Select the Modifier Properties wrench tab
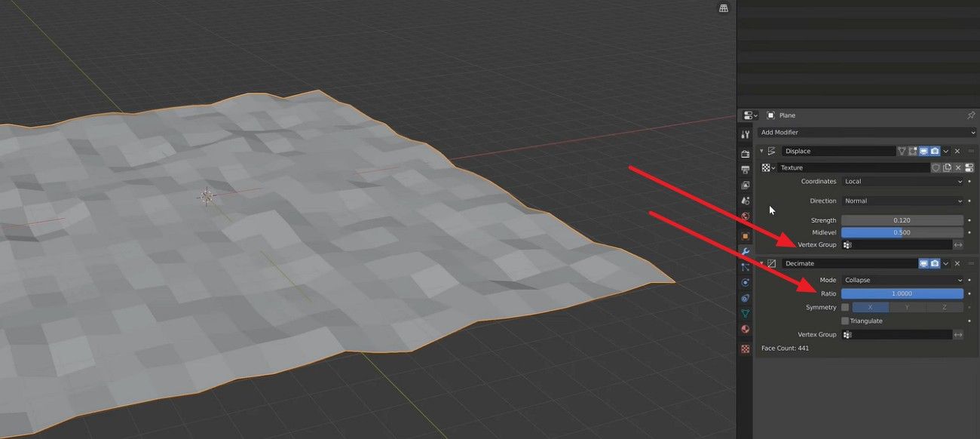 tap(745, 250)
